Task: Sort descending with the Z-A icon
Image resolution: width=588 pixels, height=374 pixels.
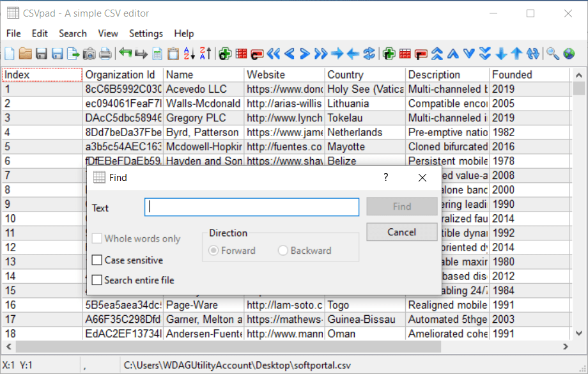Action: 205,54
